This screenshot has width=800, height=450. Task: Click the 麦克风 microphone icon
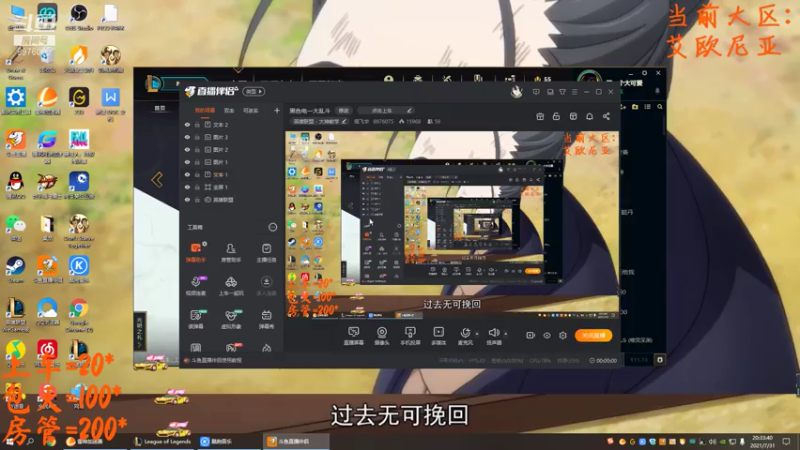click(465, 335)
